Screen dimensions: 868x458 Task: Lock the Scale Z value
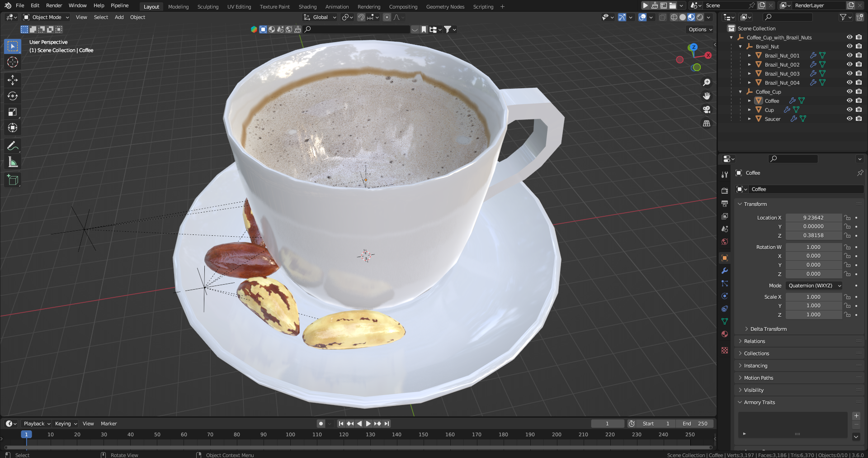coord(847,315)
